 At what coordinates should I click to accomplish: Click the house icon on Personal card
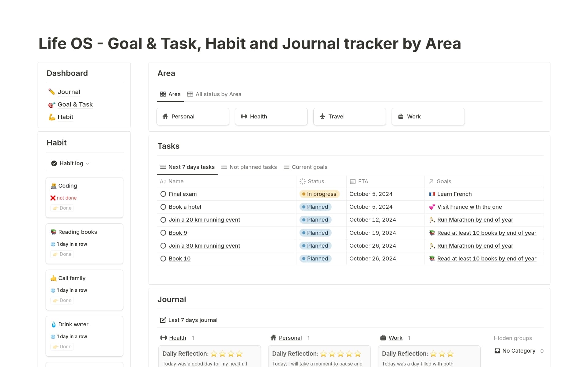[x=165, y=116]
